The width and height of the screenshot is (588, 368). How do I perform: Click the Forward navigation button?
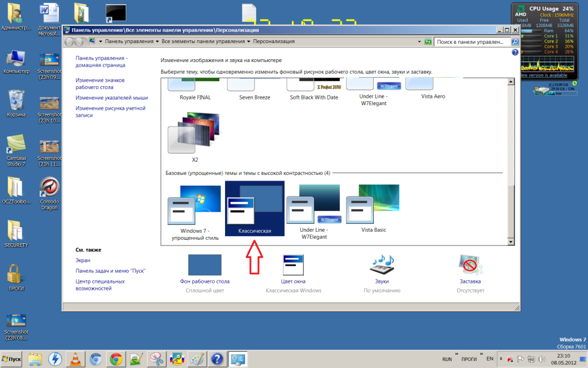pos(79,41)
